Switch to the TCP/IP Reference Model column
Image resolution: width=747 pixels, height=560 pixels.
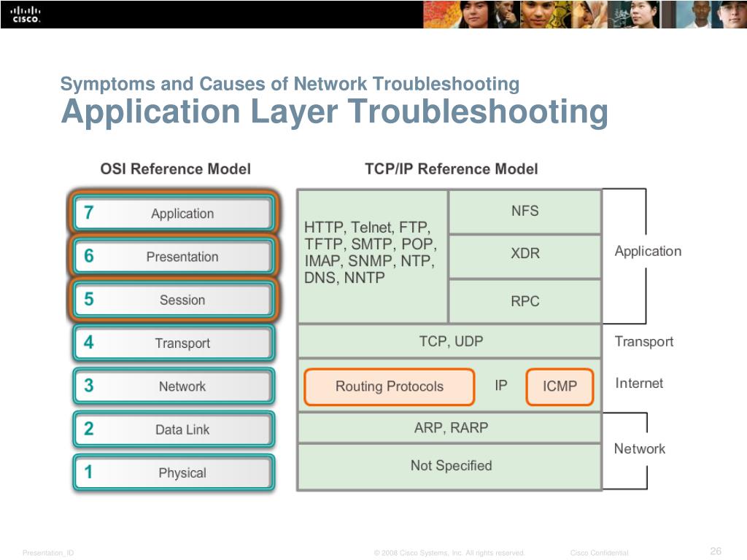coord(452,169)
